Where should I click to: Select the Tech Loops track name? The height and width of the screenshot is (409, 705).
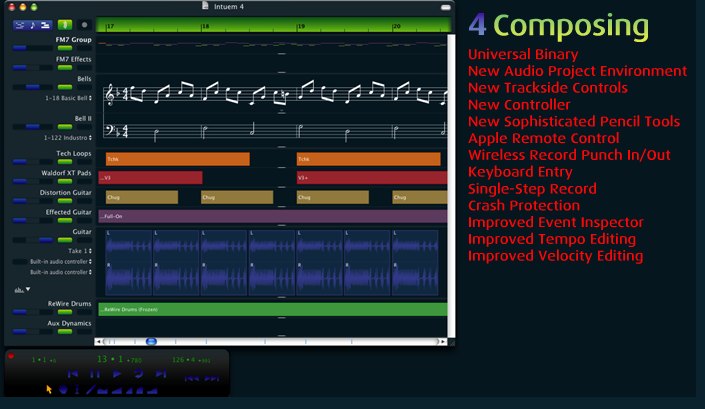pos(73,154)
